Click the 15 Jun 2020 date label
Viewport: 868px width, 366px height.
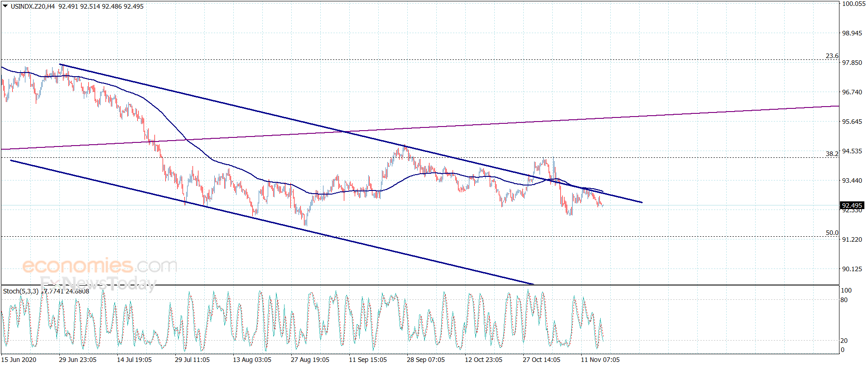click(19, 360)
